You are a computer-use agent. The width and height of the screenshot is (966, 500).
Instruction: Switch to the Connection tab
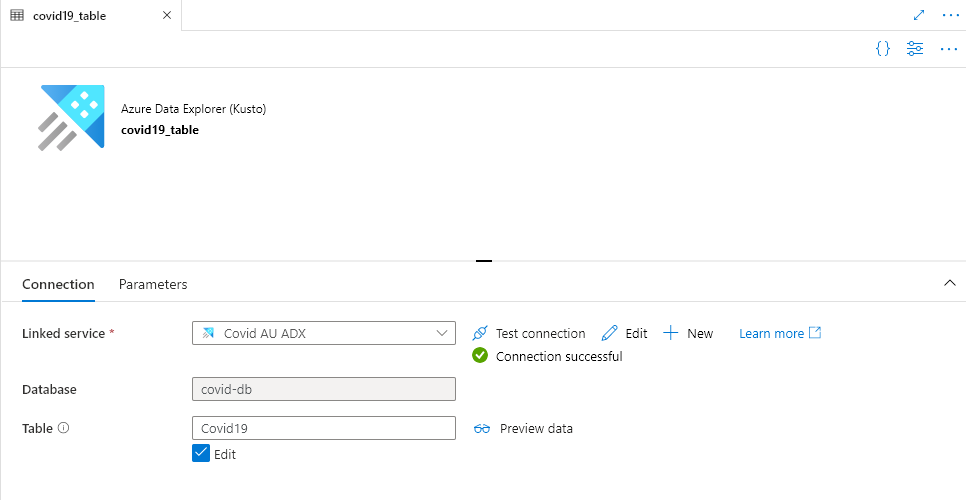click(58, 284)
